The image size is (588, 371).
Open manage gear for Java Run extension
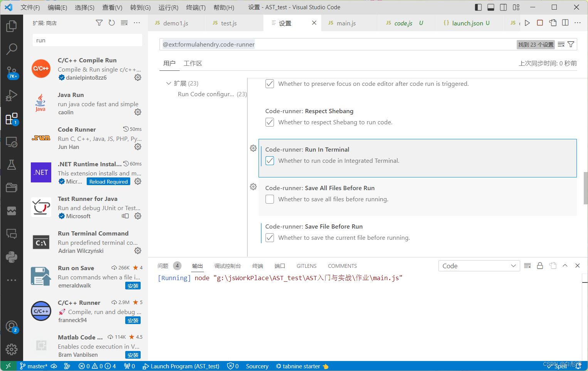(138, 112)
